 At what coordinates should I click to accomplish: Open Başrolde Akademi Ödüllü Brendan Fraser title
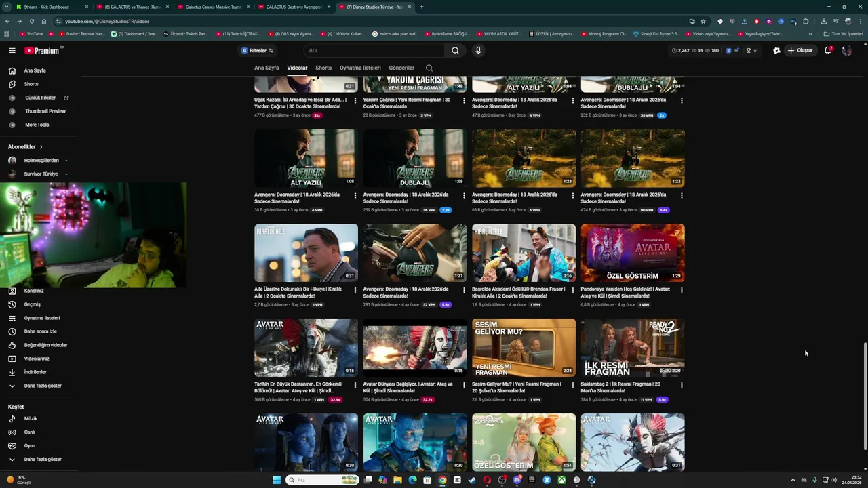click(518, 293)
